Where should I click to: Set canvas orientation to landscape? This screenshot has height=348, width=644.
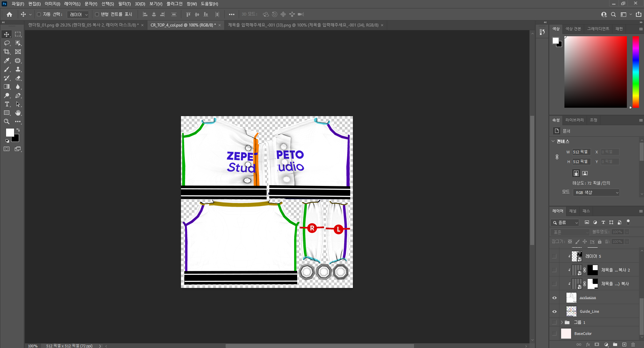click(x=585, y=173)
